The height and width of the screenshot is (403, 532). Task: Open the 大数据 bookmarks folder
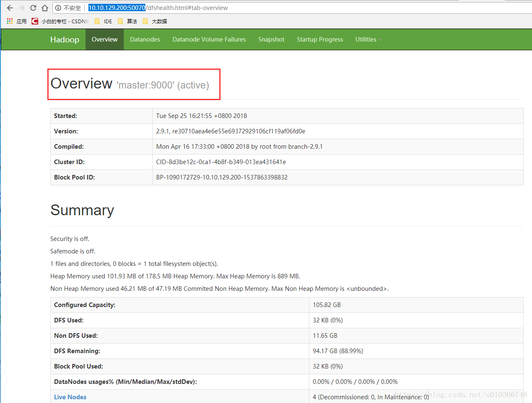[154, 21]
